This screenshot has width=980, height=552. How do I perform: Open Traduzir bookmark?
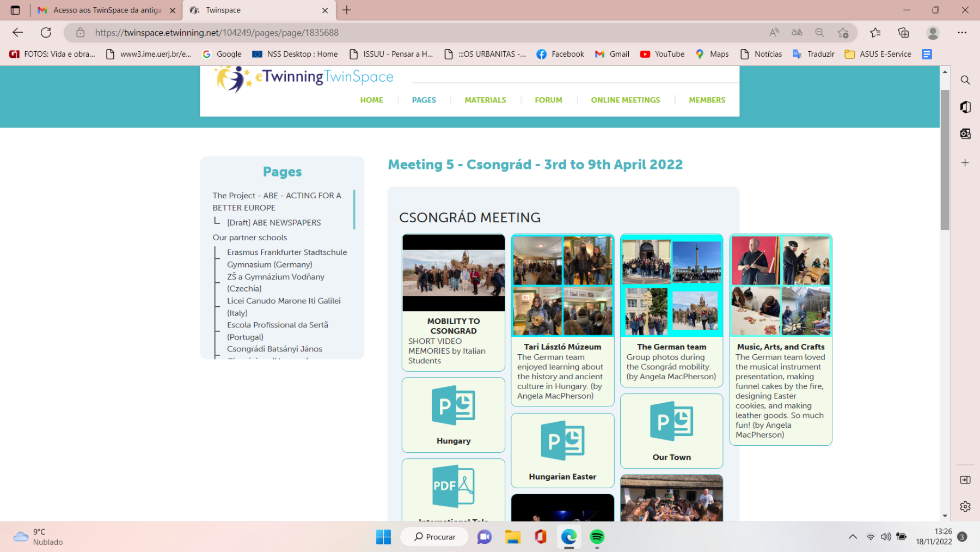tap(813, 54)
